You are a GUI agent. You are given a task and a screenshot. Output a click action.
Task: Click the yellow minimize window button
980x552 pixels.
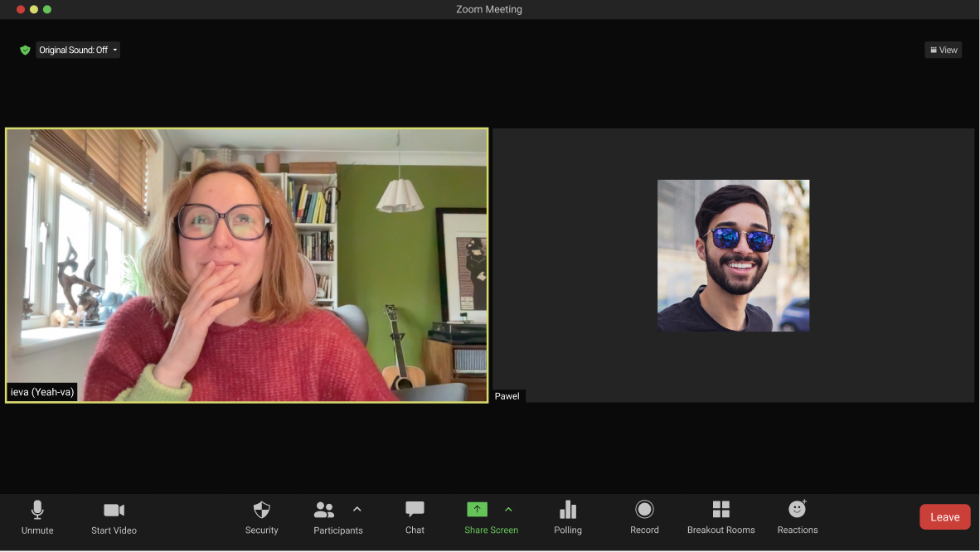click(34, 9)
